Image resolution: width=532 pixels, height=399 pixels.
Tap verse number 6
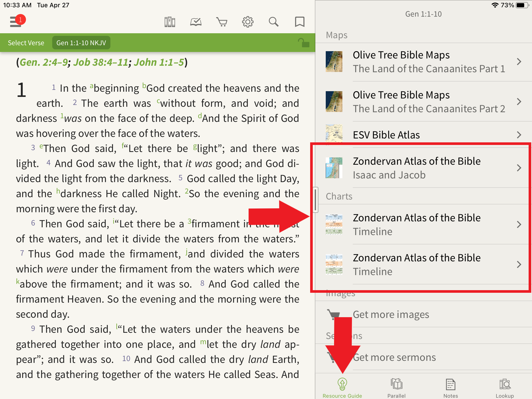33,223
